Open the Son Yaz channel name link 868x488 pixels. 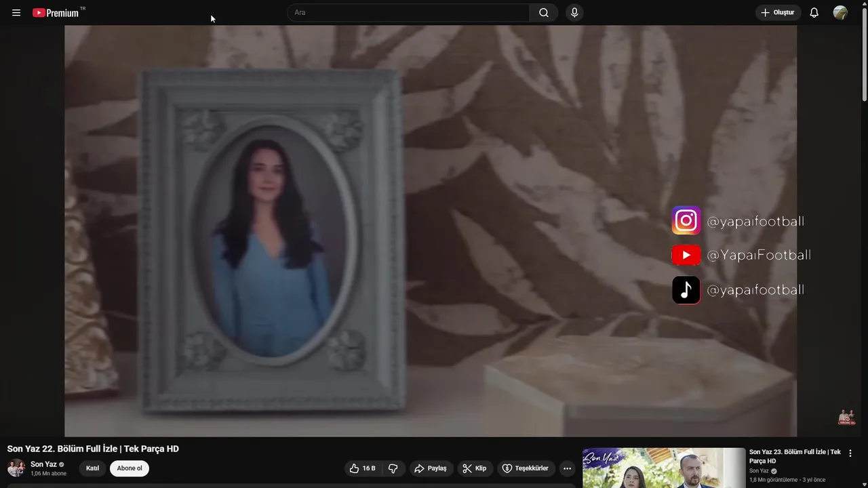[43, 464]
